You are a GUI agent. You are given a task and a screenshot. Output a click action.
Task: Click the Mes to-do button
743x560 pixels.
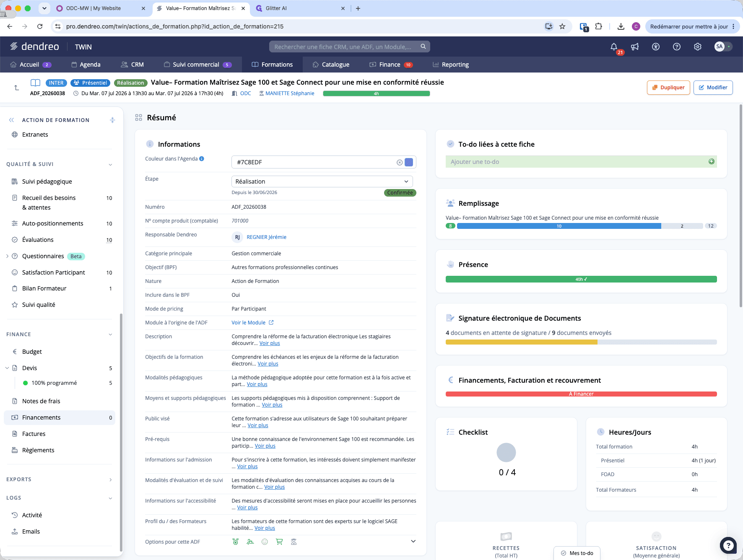pyautogui.click(x=577, y=553)
